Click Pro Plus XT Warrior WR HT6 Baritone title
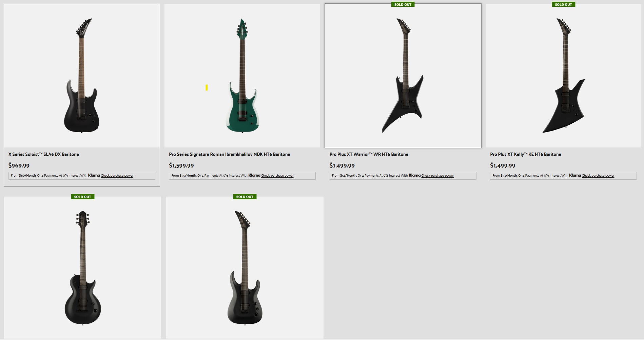 point(369,154)
